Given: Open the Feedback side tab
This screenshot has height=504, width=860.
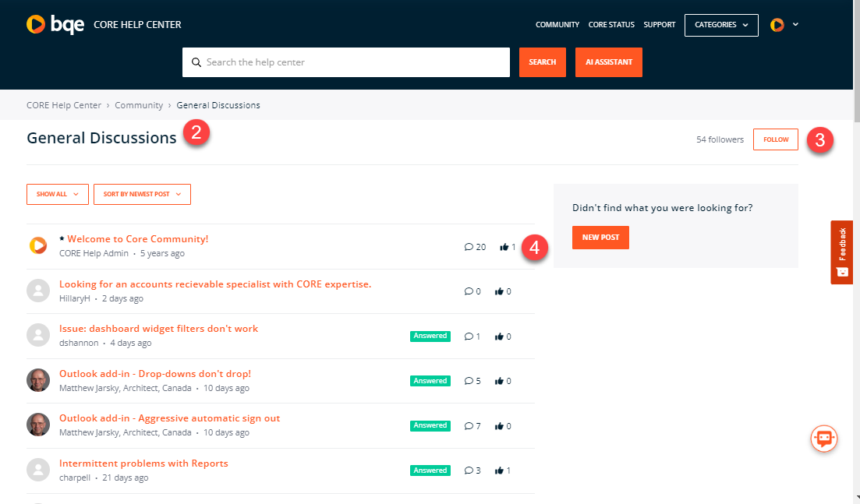Looking at the screenshot, I should tap(841, 252).
